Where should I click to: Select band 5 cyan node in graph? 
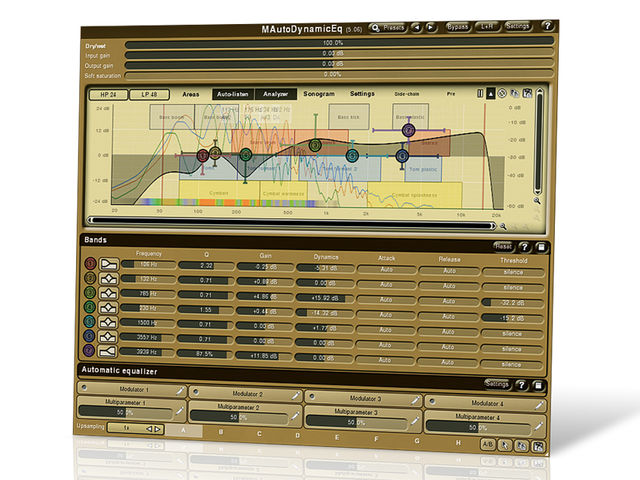(352, 156)
